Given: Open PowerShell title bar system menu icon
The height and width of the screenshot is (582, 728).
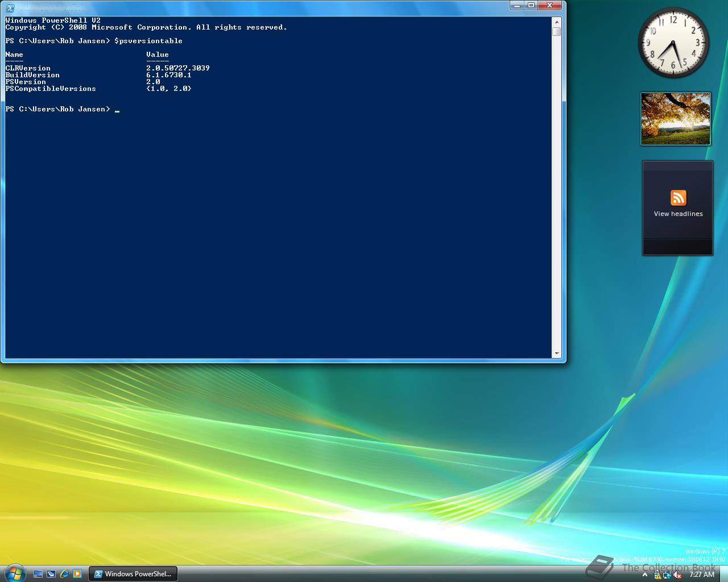Looking at the screenshot, I should click(10, 8).
